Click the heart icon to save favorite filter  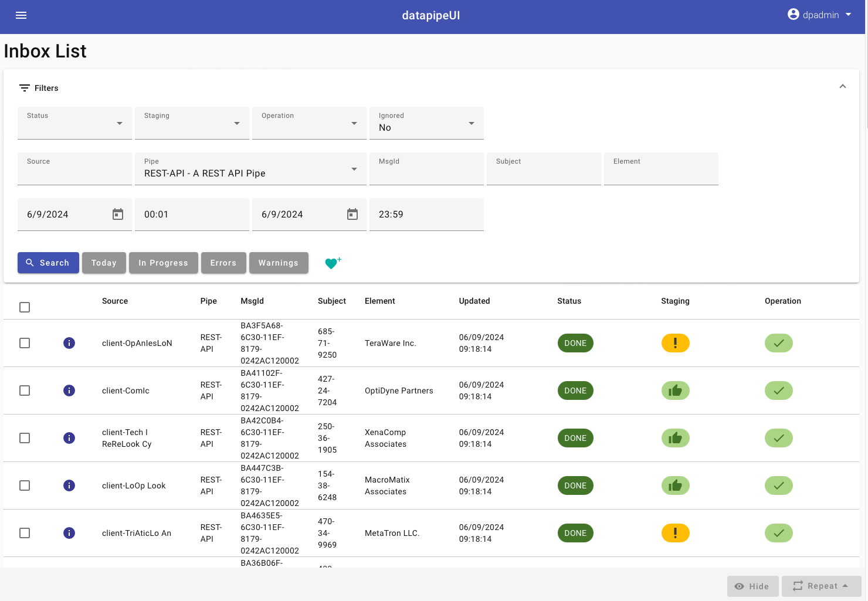[x=332, y=263]
